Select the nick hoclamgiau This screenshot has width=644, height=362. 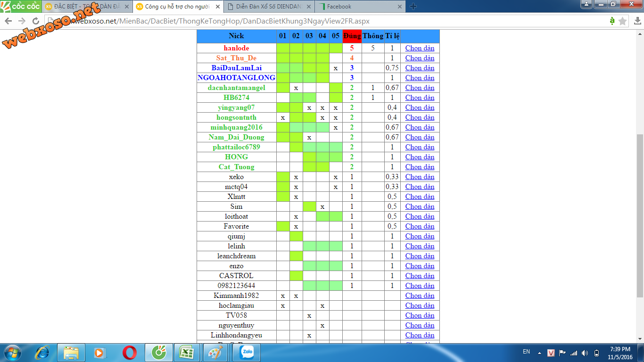click(237, 305)
